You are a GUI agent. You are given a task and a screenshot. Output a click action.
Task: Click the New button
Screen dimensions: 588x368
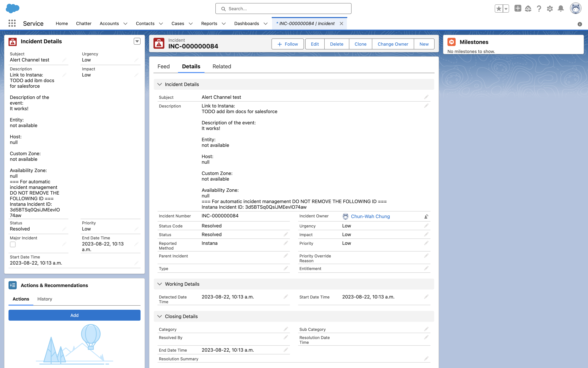coord(424,44)
